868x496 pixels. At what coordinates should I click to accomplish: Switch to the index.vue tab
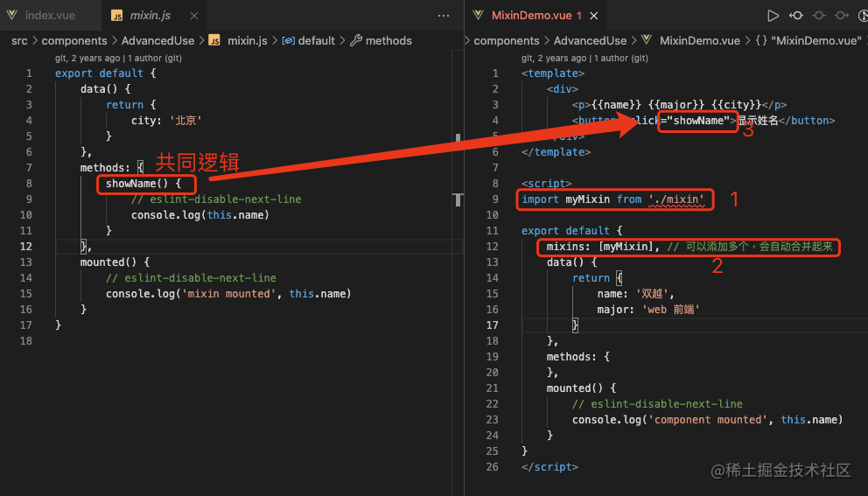point(48,16)
